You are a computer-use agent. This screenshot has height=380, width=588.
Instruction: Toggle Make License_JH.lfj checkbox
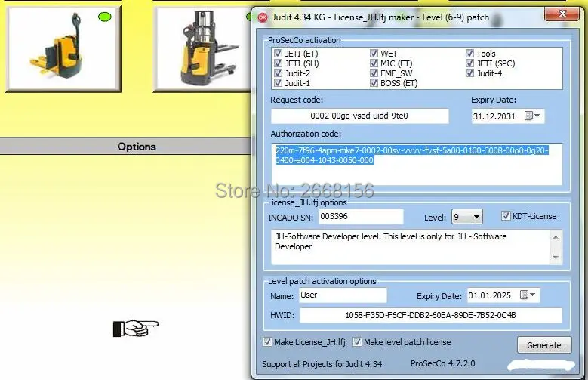267,342
